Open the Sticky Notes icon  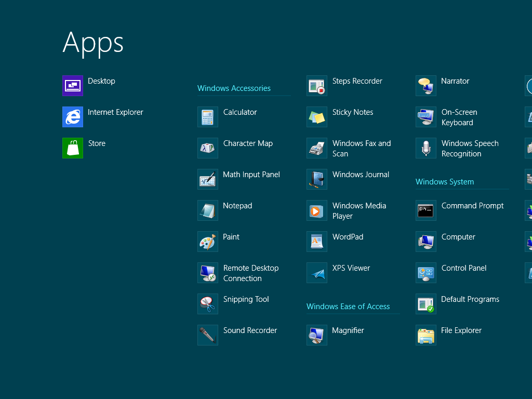point(317,117)
